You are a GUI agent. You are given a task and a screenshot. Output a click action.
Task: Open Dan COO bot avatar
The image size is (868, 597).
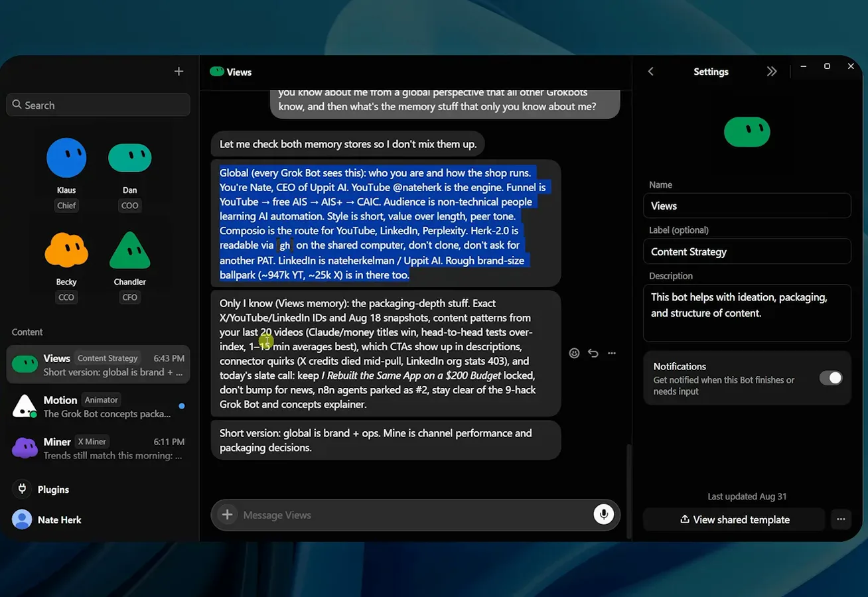130,158
